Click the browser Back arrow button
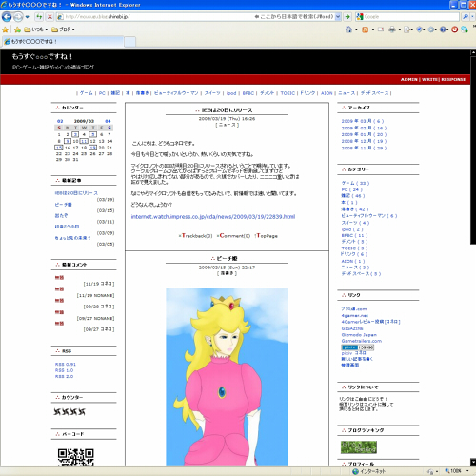The image size is (476, 476). coord(7,17)
